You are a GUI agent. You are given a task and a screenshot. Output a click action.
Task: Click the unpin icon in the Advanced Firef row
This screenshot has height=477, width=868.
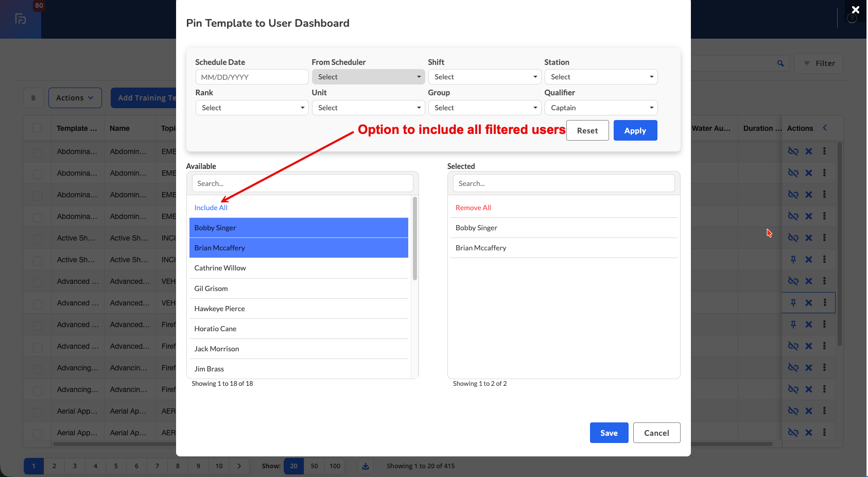click(793, 346)
